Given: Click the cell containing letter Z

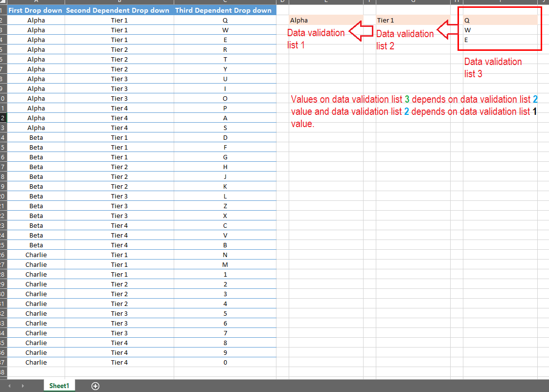Looking at the screenshot, I should 225,206.
